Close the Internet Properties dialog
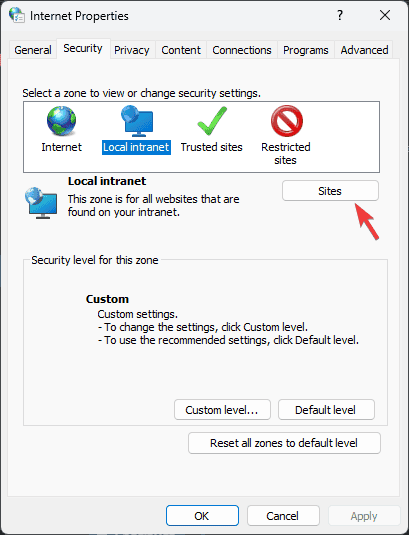The height and width of the screenshot is (535, 409). tap(385, 15)
